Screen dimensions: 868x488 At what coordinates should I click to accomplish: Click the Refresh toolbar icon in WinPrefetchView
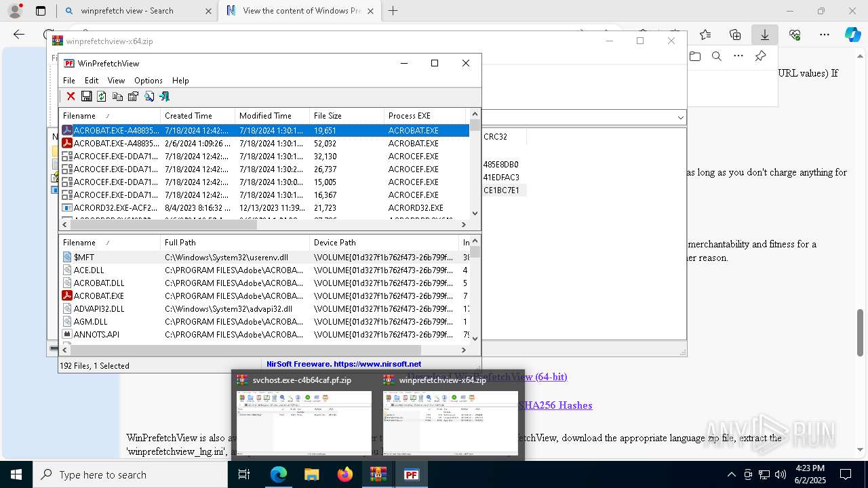pos(102,96)
